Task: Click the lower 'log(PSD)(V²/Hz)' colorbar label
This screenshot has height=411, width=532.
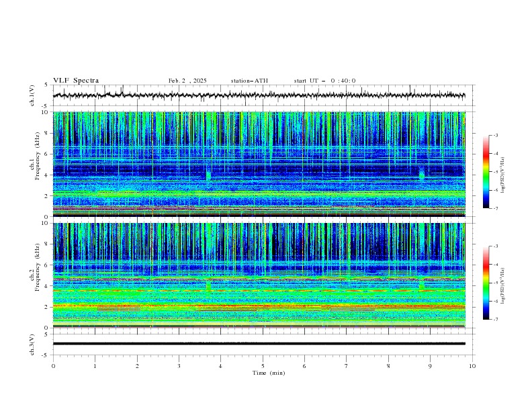Action: (502, 285)
